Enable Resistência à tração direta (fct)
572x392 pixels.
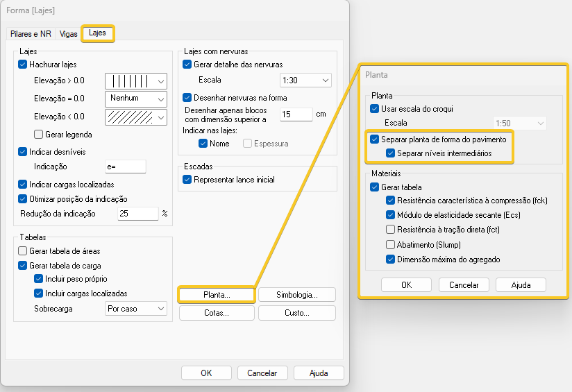[x=391, y=230]
